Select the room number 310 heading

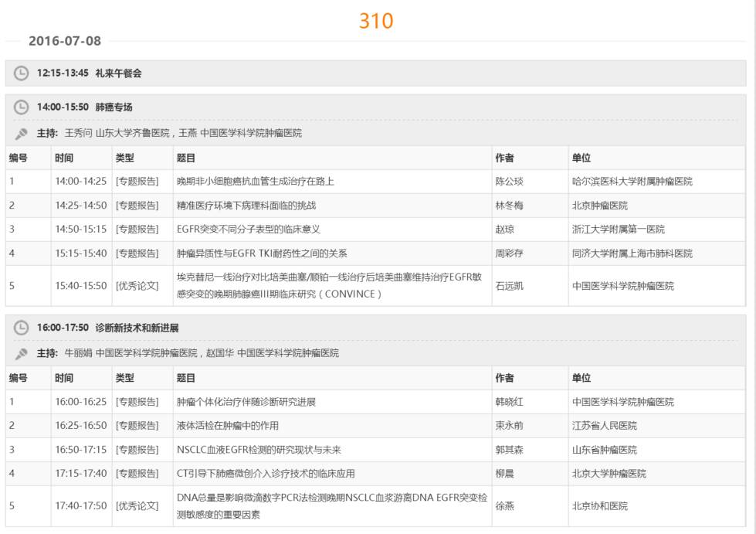click(376, 21)
